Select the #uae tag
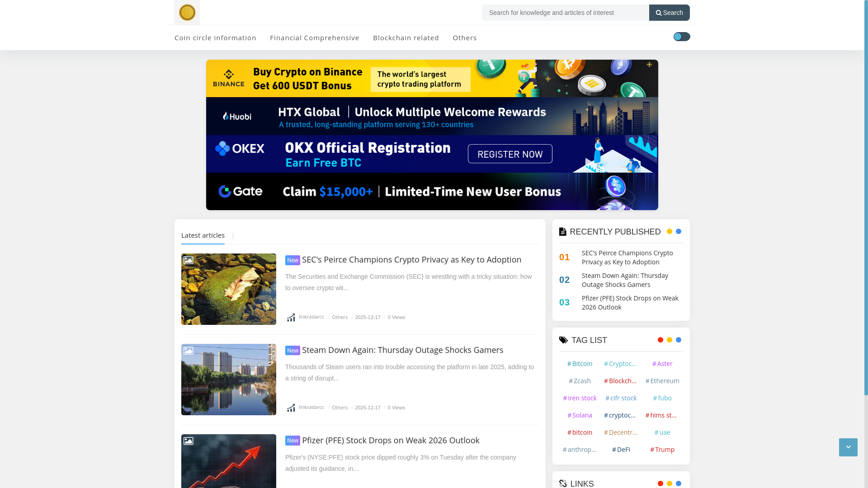Viewport: 868px width, 488px height. point(662,432)
